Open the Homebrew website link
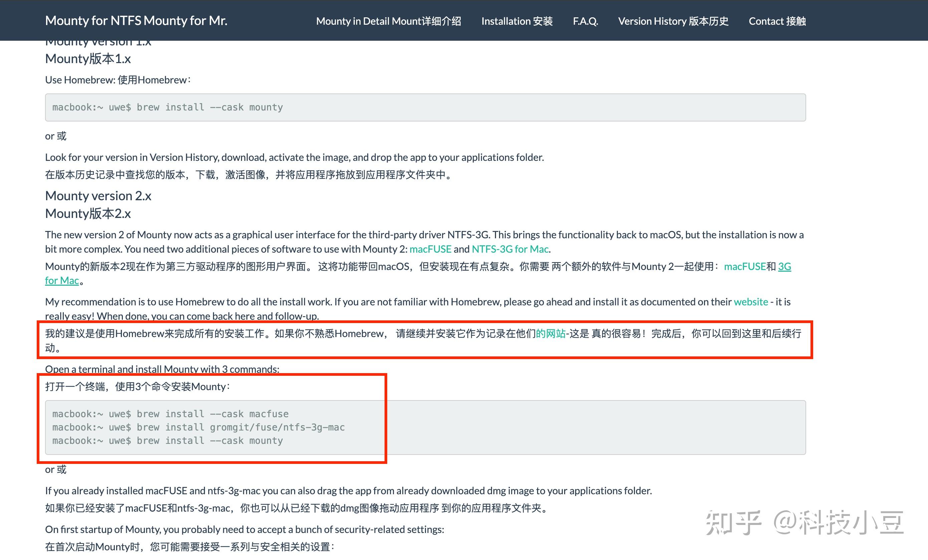 (x=751, y=302)
